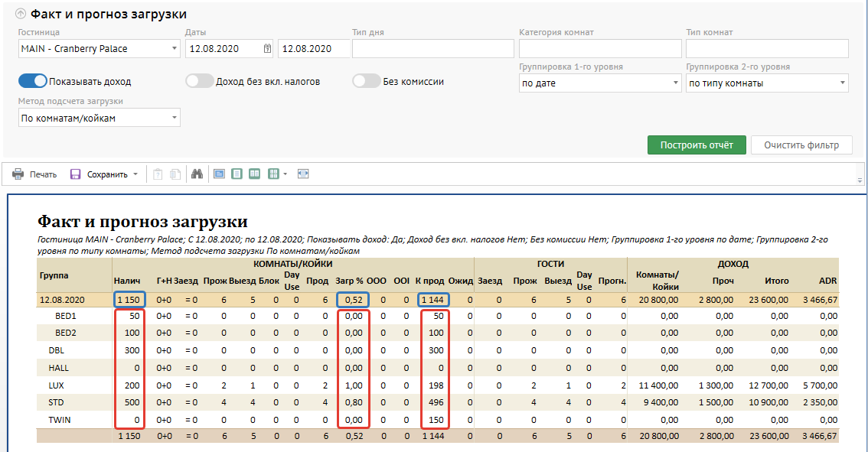This screenshot has width=868, height=452.
Task: Open search with the binoculars icon
Action: pyautogui.click(x=197, y=174)
